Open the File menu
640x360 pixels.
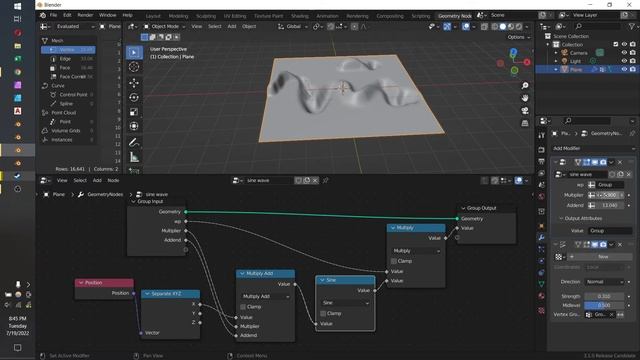[53, 15]
